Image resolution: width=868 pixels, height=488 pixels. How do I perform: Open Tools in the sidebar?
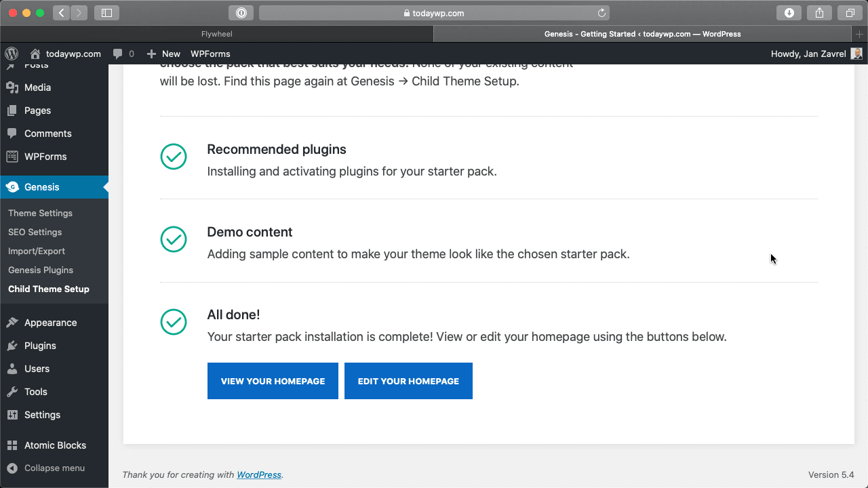[x=35, y=392]
